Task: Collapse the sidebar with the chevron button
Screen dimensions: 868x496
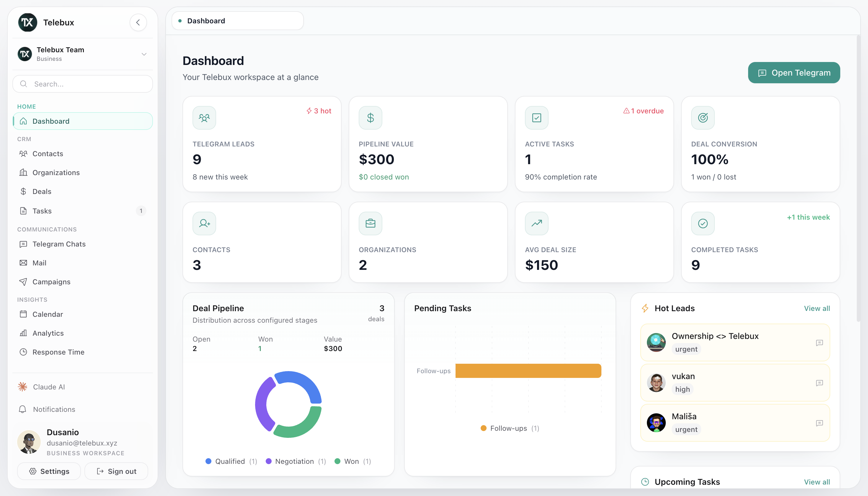Action: (x=138, y=22)
